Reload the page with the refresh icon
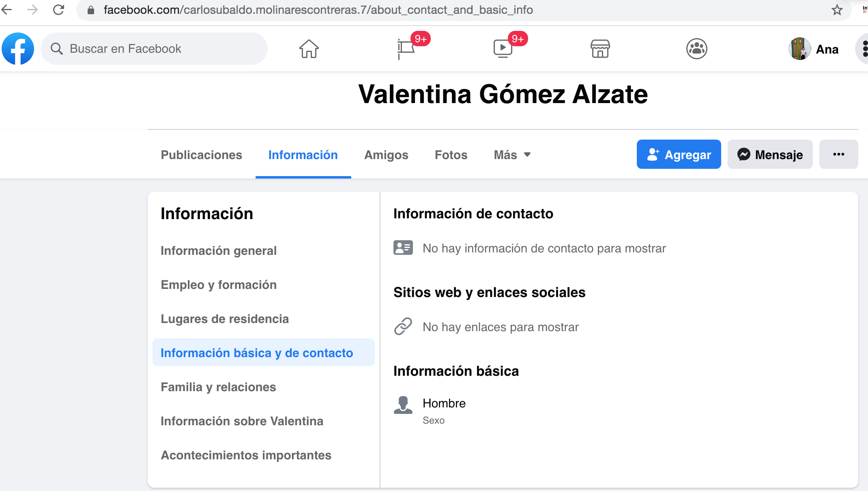The image size is (868, 491). [x=59, y=10]
